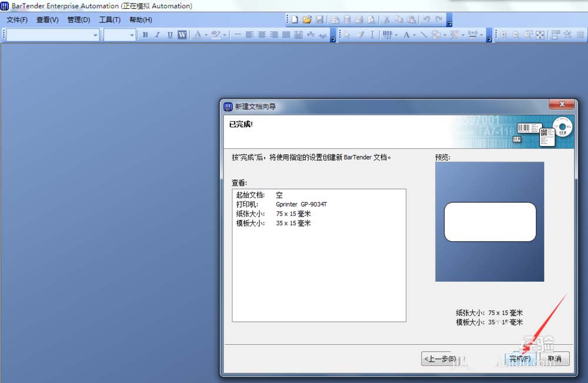This screenshot has height=383, width=588.
Task: Click the barcode creation tool
Action: pos(387,35)
